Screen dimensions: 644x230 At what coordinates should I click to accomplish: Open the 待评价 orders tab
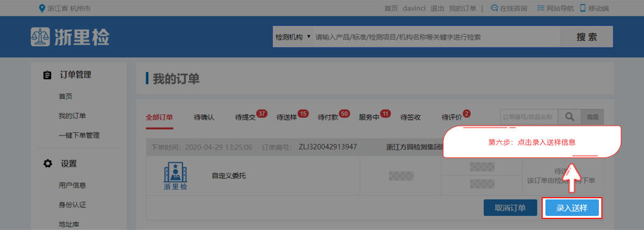click(x=452, y=118)
